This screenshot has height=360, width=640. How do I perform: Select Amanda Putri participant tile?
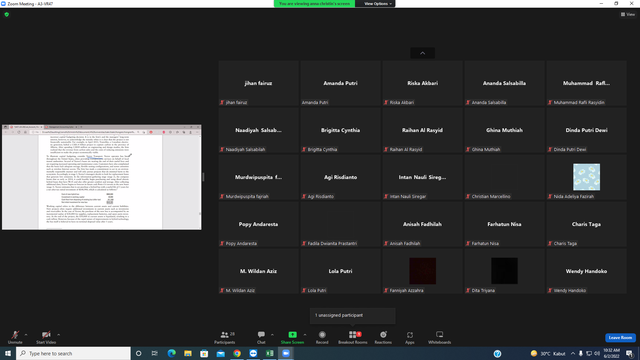pyautogui.click(x=340, y=83)
